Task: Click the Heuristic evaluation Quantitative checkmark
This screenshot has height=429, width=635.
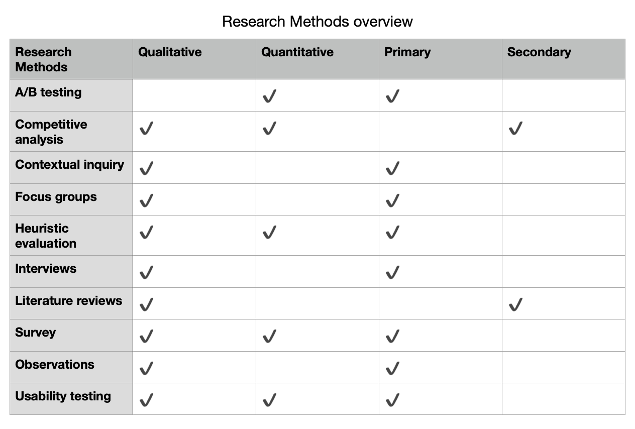Action: tap(269, 232)
